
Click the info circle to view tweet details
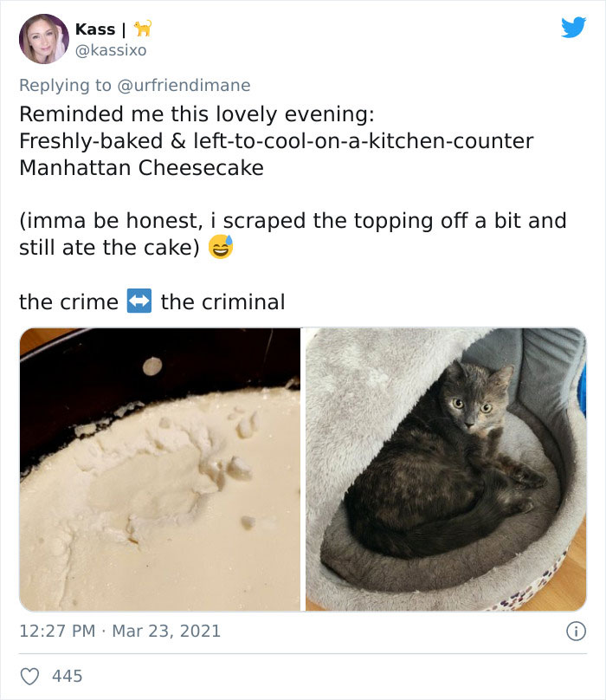click(577, 632)
